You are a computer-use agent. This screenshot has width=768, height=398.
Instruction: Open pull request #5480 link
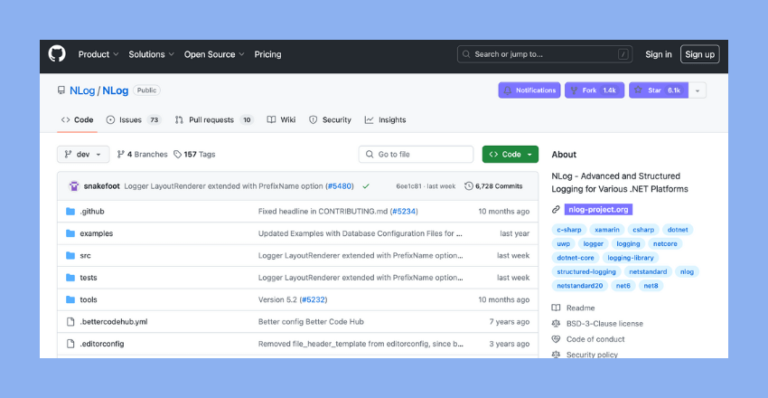pos(339,186)
